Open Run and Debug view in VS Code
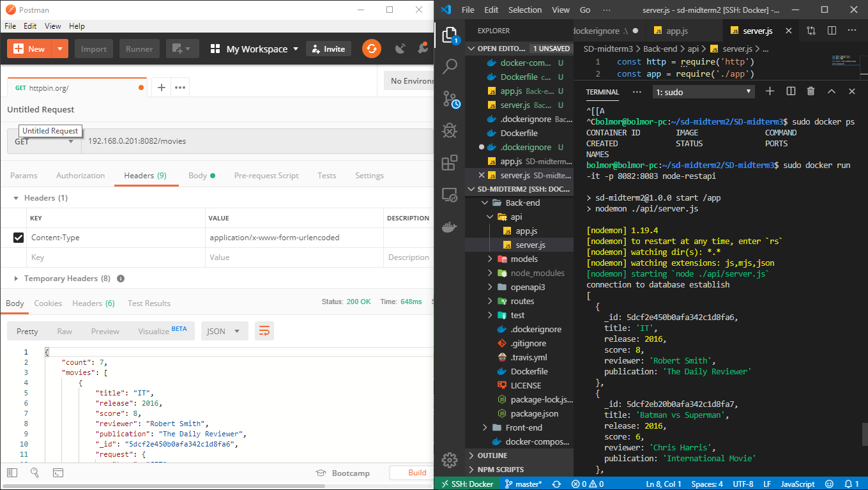 coord(450,130)
